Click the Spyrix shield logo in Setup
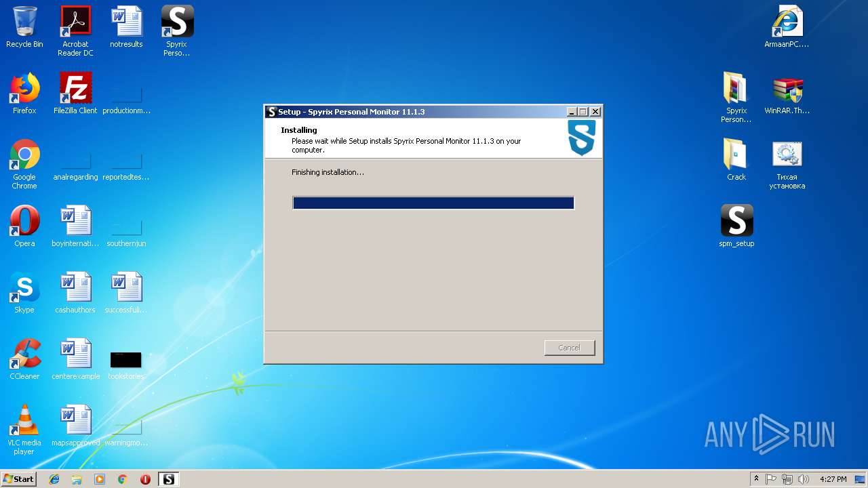 582,138
